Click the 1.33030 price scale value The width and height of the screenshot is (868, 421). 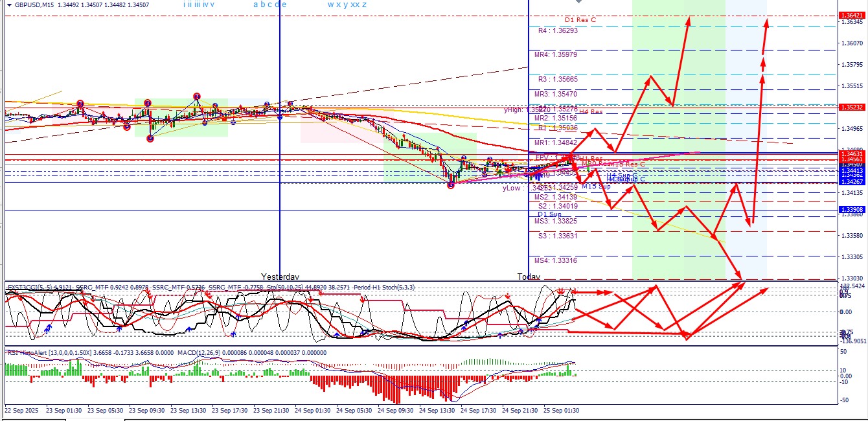pos(851,278)
